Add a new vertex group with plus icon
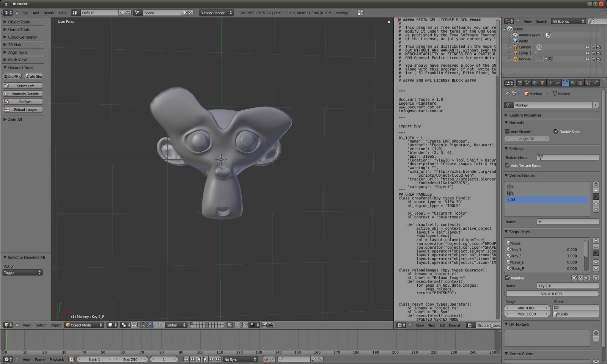607x364 pixels. pyautogui.click(x=596, y=184)
